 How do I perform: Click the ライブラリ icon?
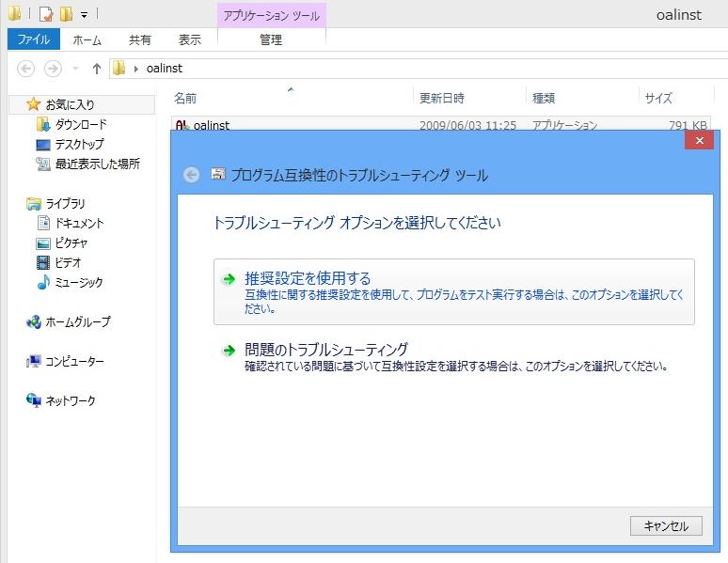coord(34,204)
